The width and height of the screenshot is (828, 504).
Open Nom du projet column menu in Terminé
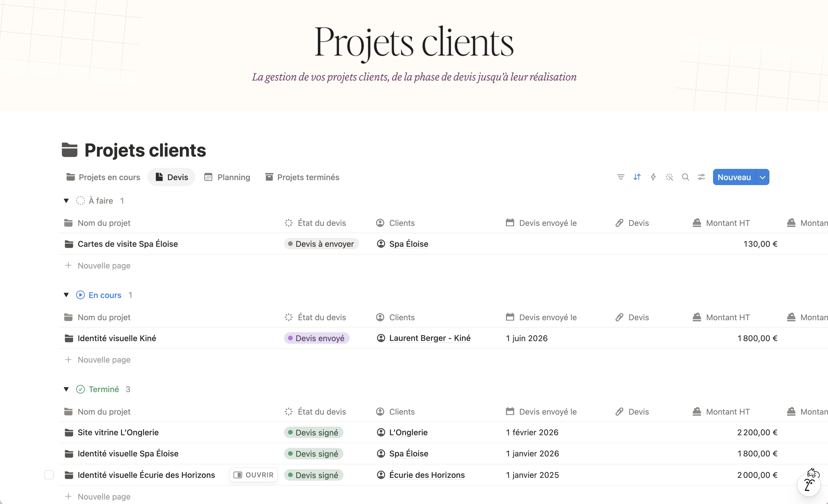[x=97, y=412]
